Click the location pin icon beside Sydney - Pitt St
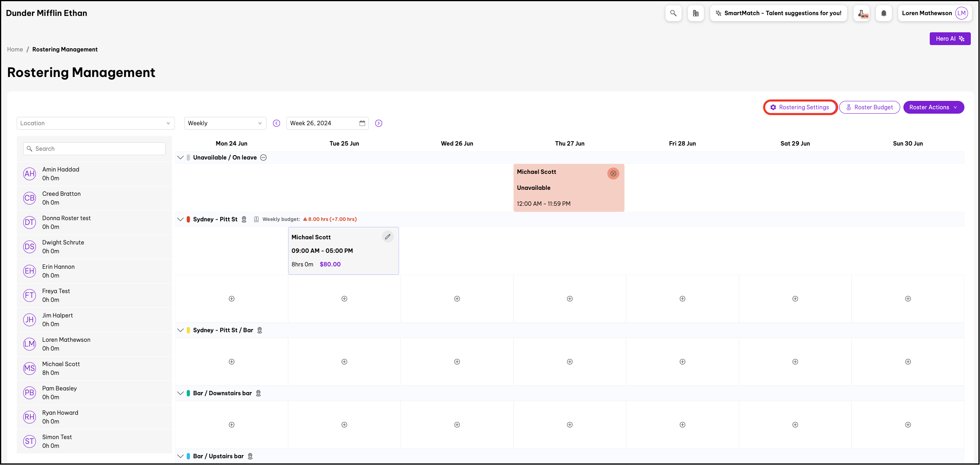The image size is (980, 465). (244, 219)
